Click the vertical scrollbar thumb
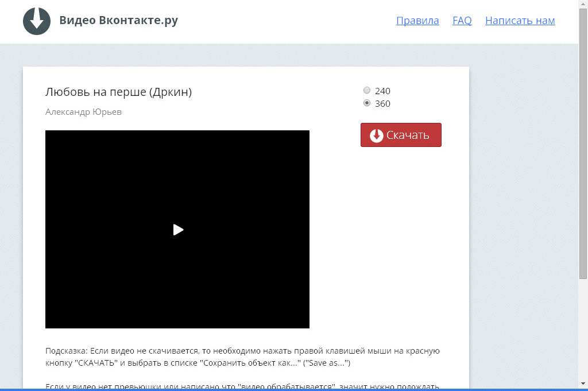Screen dimensions: 588x391 583,144
